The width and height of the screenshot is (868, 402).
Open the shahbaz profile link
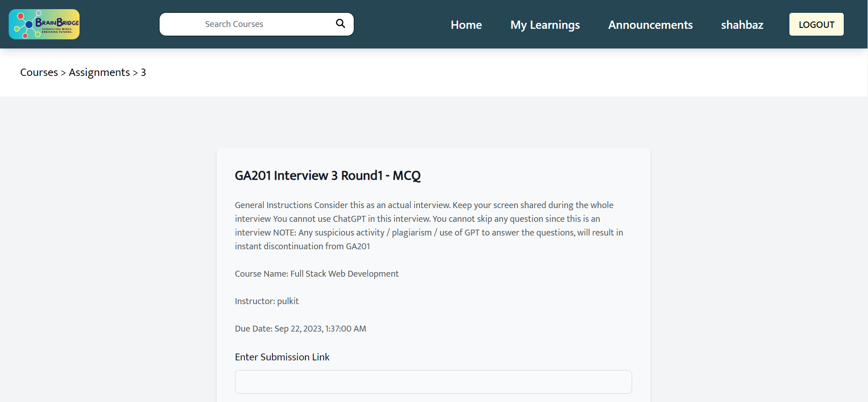[x=742, y=25]
